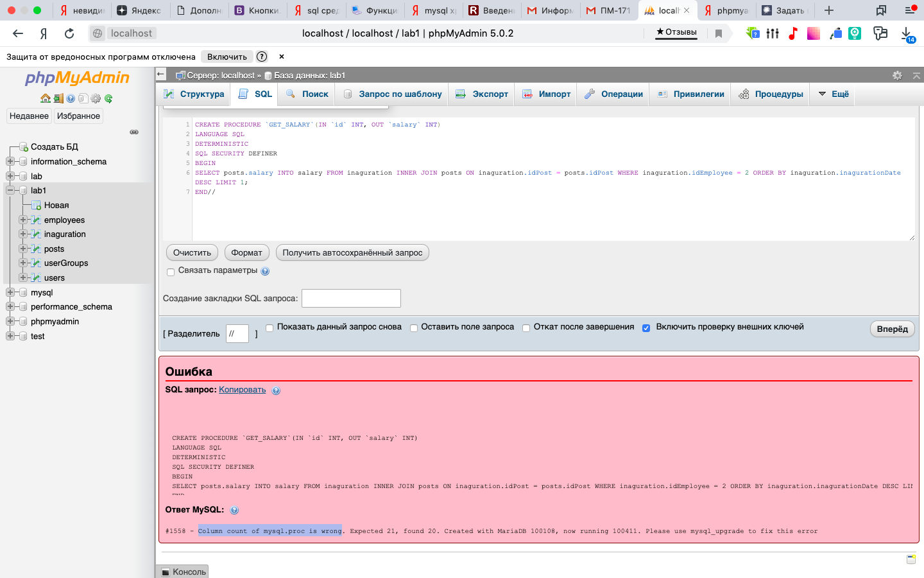Image resolution: width=924 pixels, height=578 pixels.
Task: Click the bookmark note icon at bottom right
Action: pyautogui.click(x=911, y=559)
